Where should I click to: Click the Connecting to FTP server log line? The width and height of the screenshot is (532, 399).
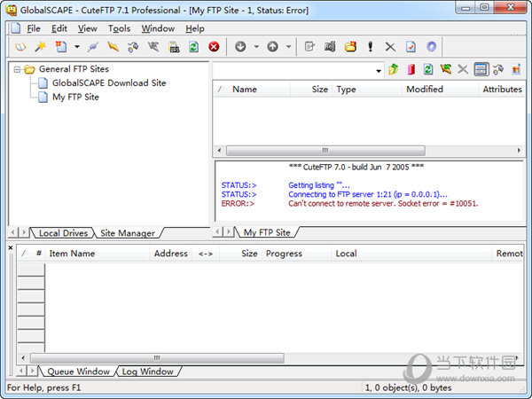pos(368,194)
